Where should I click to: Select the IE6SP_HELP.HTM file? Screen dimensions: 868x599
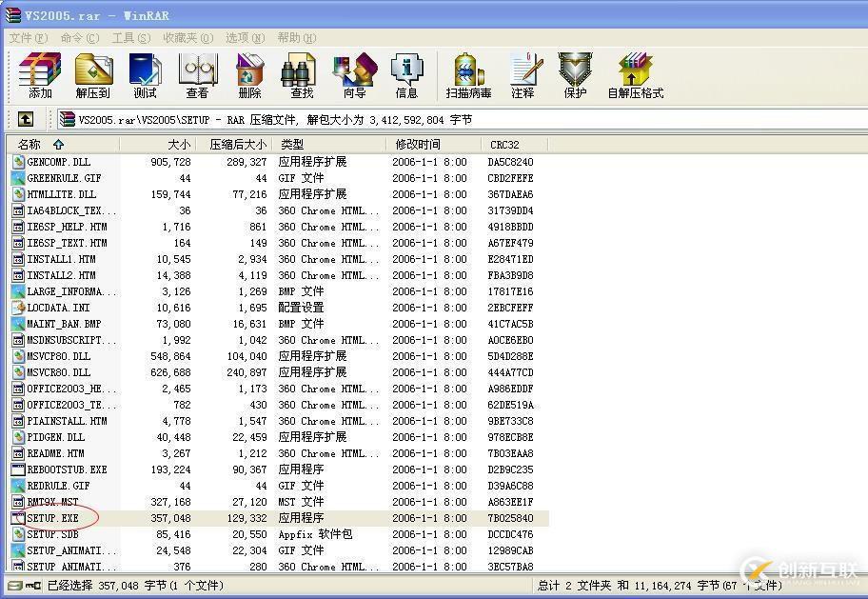(x=67, y=227)
